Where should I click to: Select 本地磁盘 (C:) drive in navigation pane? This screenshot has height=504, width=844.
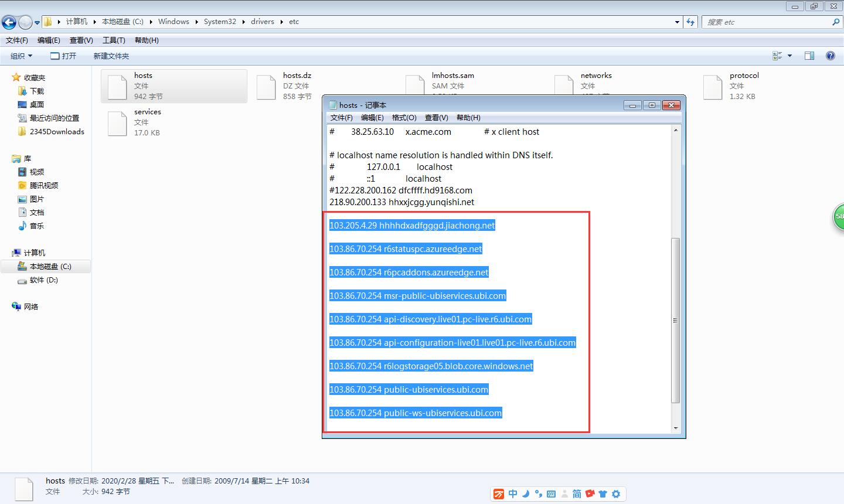[46, 266]
